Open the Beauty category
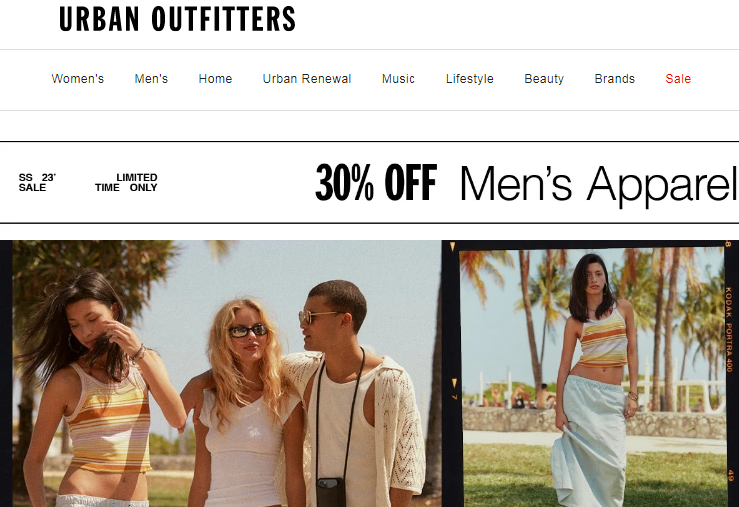The image size is (739, 507). tap(544, 79)
